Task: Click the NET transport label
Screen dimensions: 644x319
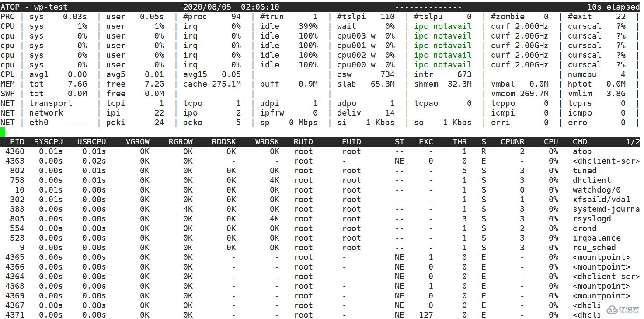Action: pyautogui.click(x=51, y=103)
